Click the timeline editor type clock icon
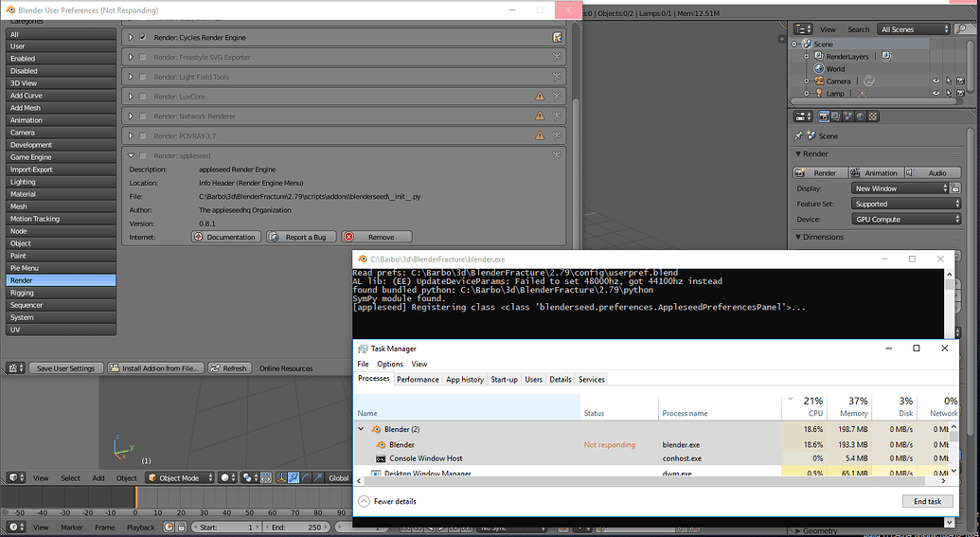The height and width of the screenshot is (537, 980). [x=16, y=527]
